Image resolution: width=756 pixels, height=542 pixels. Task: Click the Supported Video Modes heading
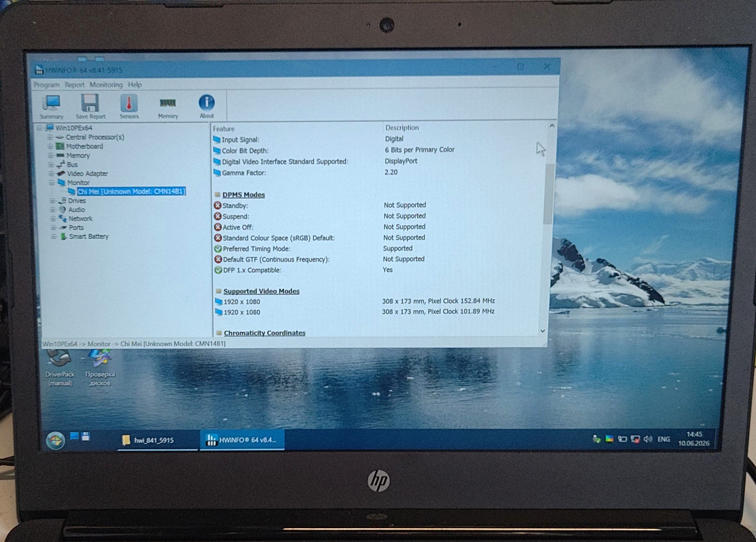(x=261, y=291)
